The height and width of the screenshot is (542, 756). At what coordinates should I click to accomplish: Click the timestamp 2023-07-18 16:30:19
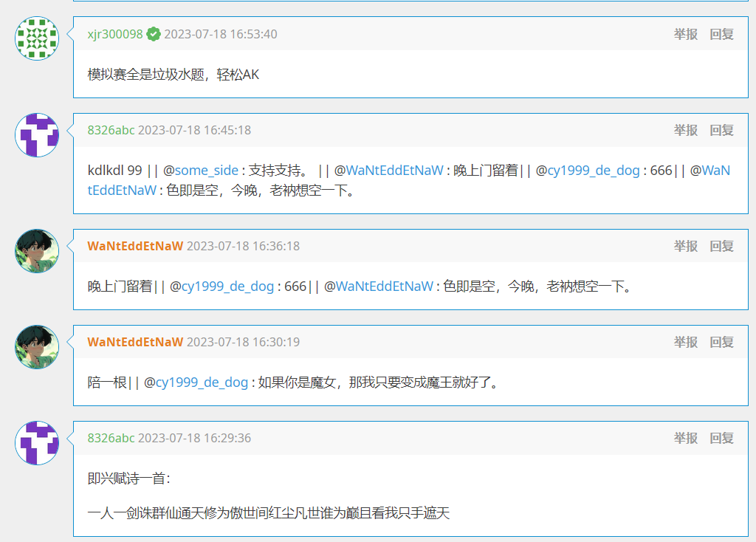click(243, 342)
